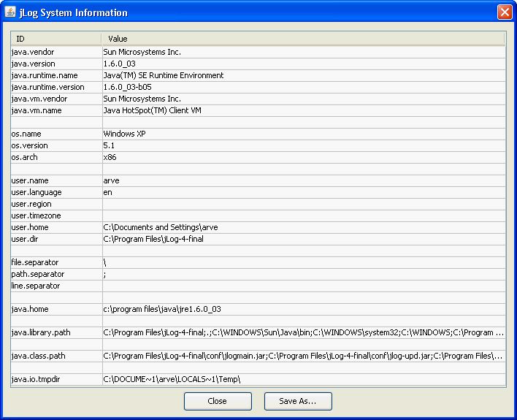Click the Java(TM) SE Runtime Environment value
This screenshot has width=517, height=420.
pos(164,75)
